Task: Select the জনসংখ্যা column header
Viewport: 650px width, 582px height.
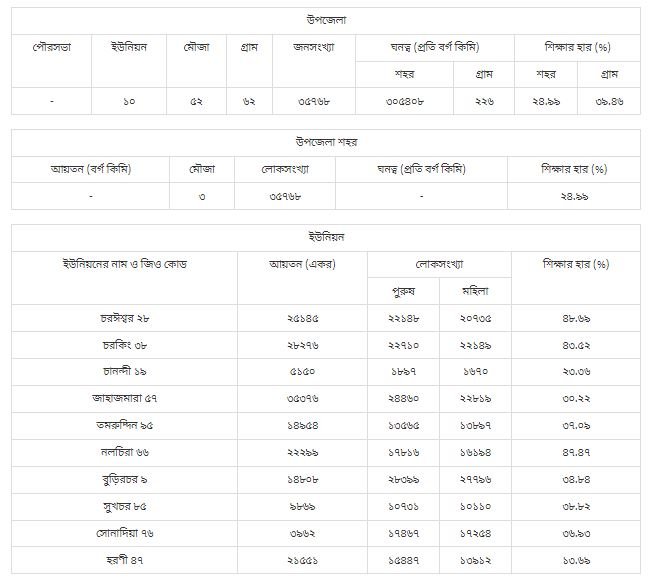Action: (x=314, y=47)
